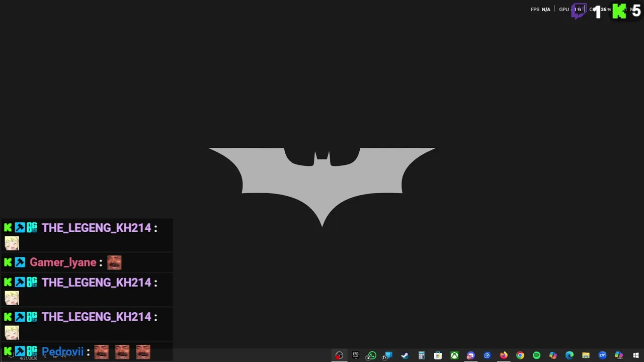Click the first THE_LEGENG_KH214 chat username
This screenshot has height=362, width=644.
point(96,228)
